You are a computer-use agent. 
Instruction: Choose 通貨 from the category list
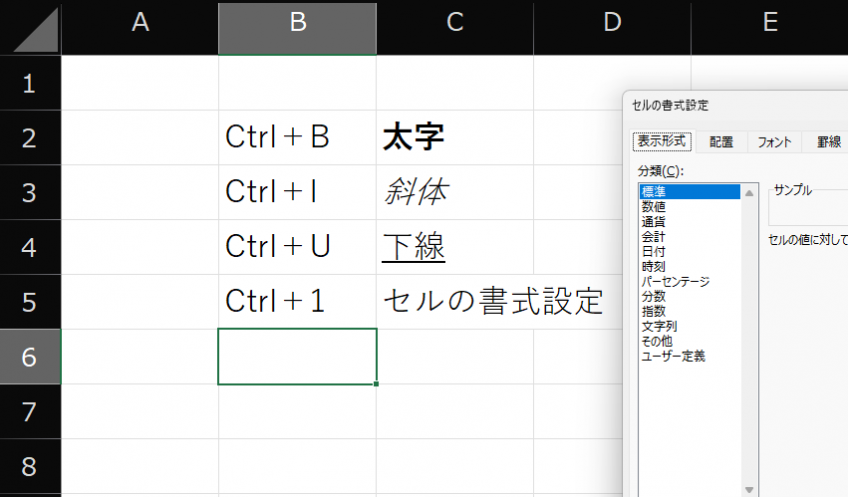coord(654,222)
